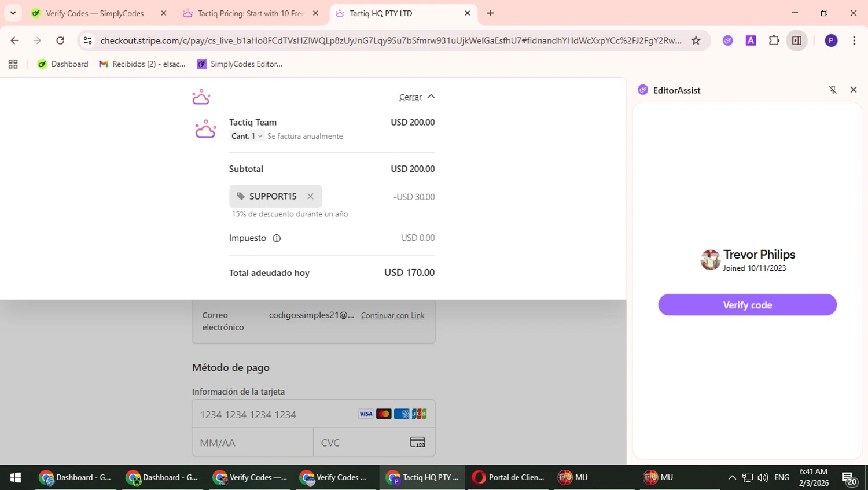Viewport: 868px width, 490px height.
Task: Click the Tactiq logo at top
Action: 201,97
